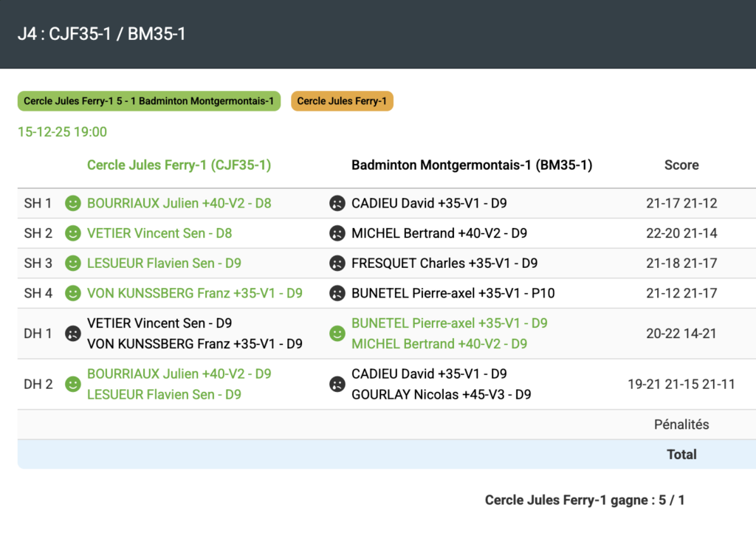Click sad face icon in DH 1 row

click(x=72, y=334)
